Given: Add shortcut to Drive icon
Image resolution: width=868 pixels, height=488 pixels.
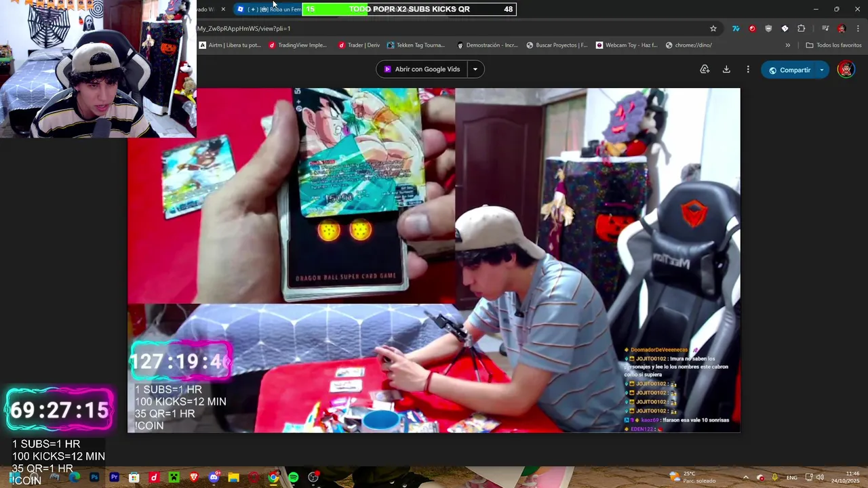Looking at the screenshot, I should (x=705, y=69).
